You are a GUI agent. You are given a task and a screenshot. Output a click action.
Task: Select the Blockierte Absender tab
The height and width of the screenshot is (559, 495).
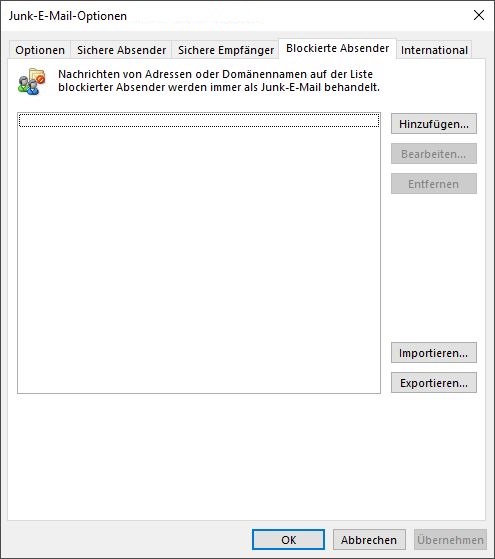point(337,48)
